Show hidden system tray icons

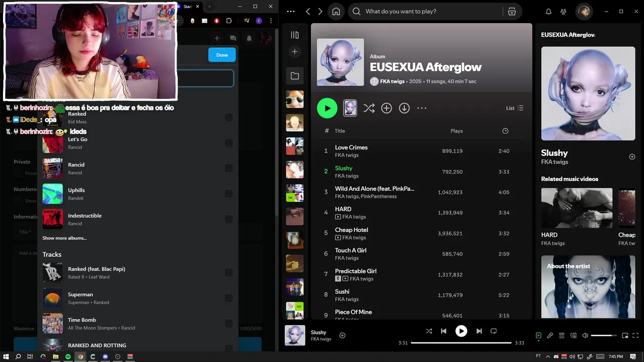[x=548, y=356]
